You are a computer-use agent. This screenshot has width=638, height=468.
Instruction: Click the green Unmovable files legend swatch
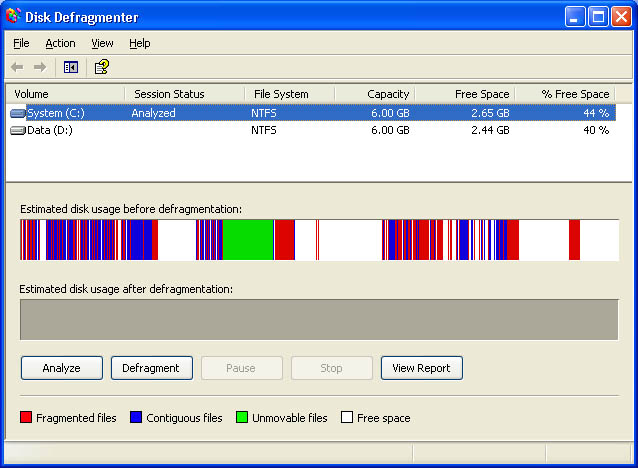pyautogui.click(x=242, y=417)
